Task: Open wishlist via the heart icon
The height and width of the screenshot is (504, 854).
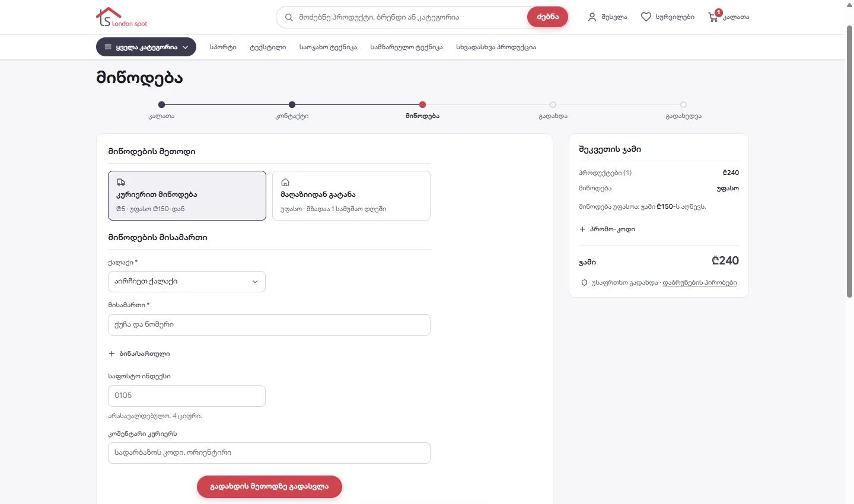Action: 646,17
